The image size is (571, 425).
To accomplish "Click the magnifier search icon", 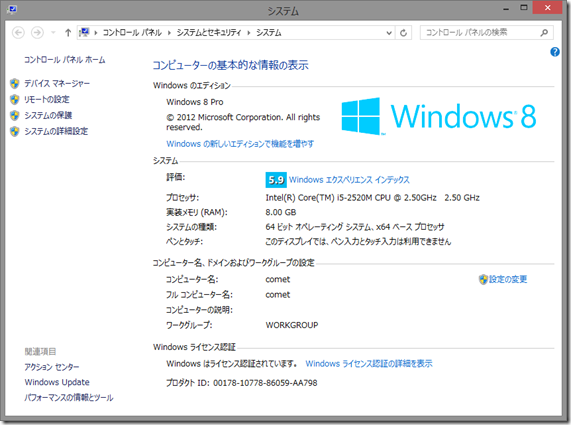I will pos(544,33).
